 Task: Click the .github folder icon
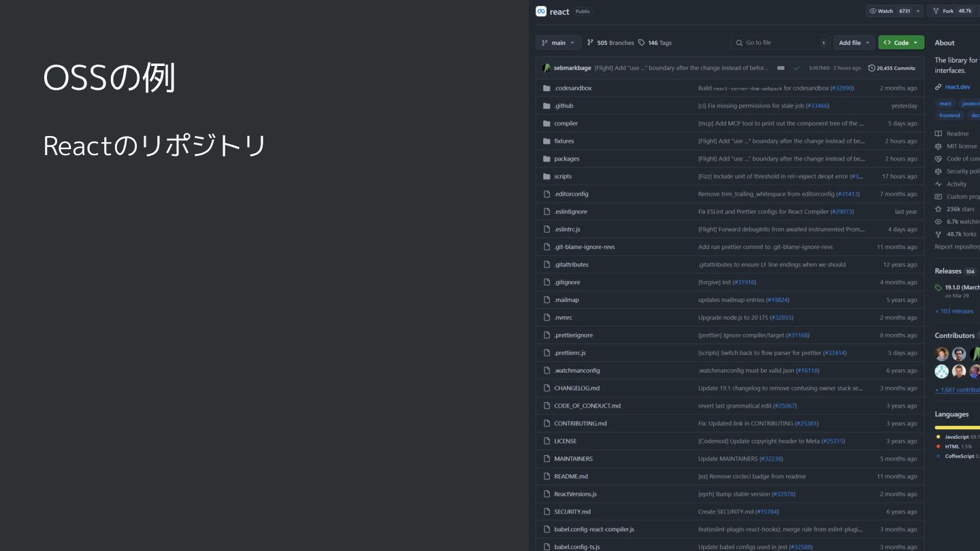(546, 106)
